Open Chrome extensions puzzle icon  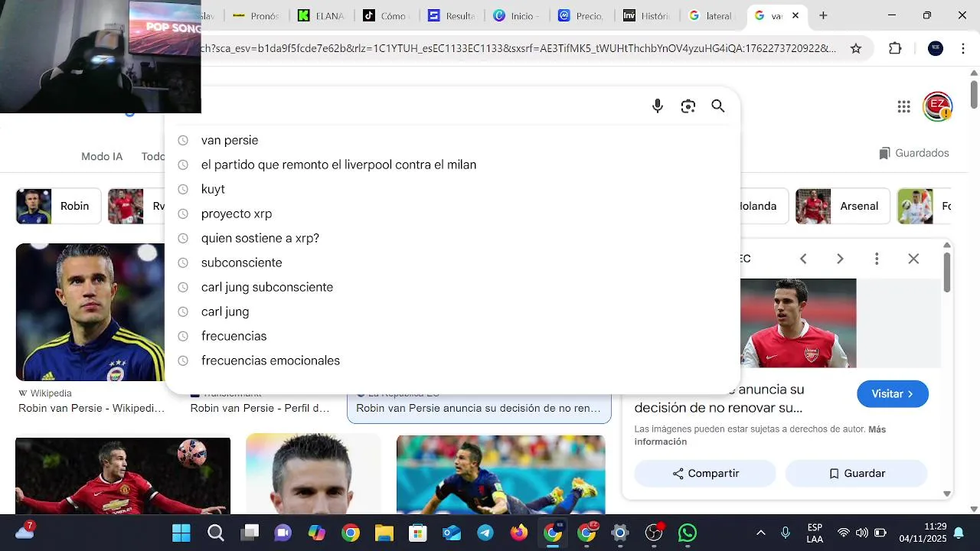pos(895,48)
